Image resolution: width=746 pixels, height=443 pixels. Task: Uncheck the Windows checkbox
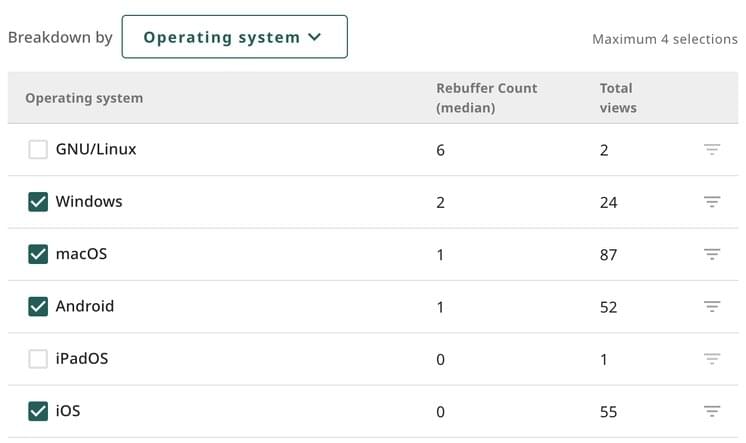click(x=38, y=202)
